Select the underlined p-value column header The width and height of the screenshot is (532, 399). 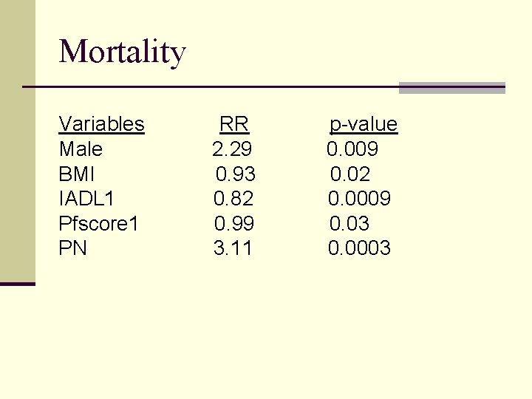tap(363, 124)
